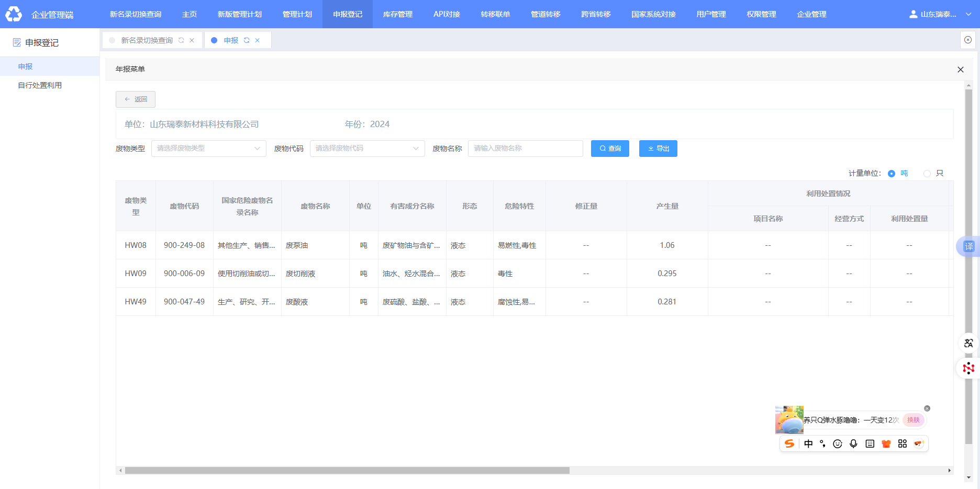
Task: Activate Sogou voice input microphone
Action: 853,444
